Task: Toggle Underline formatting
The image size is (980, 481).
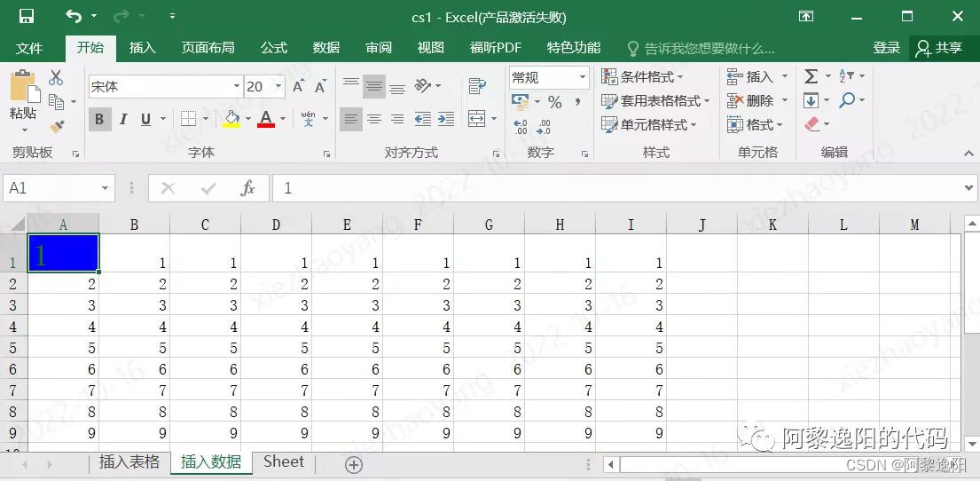Action: (145, 119)
